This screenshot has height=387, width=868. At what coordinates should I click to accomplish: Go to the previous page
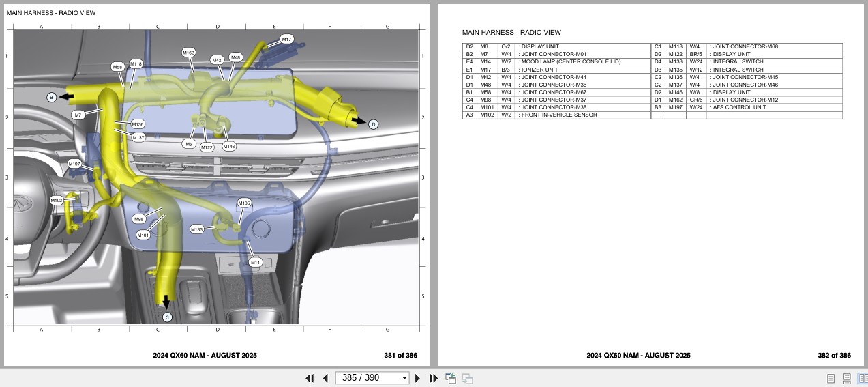click(x=325, y=378)
